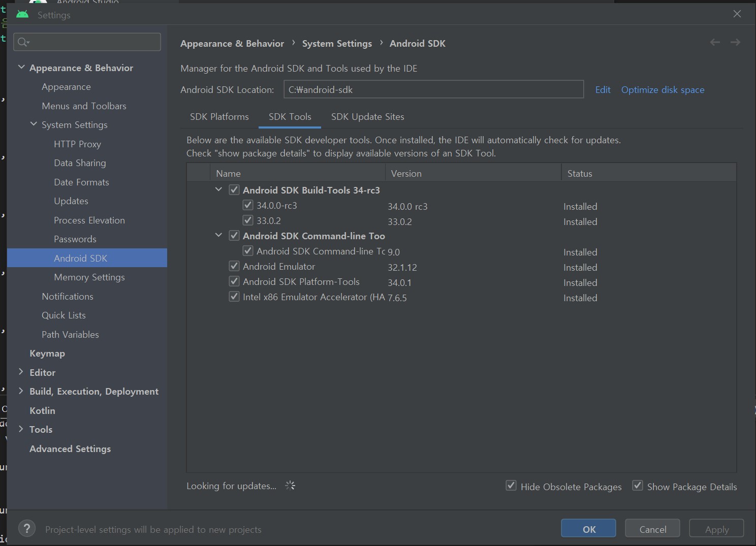The width and height of the screenshot is (756, 546).
Task: Expand the Tools settings section
Action: (x=21, y=429)
